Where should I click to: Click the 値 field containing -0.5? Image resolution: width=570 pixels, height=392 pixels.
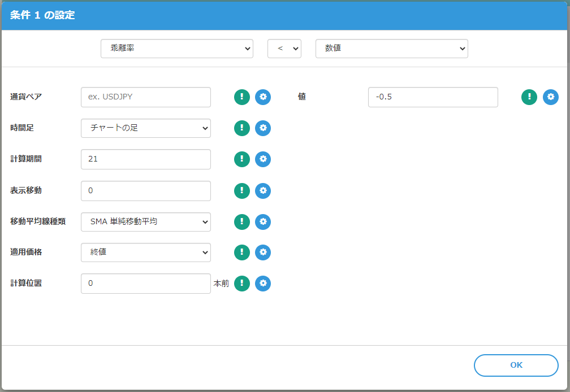pyautogui.click(x=433, y=97)
